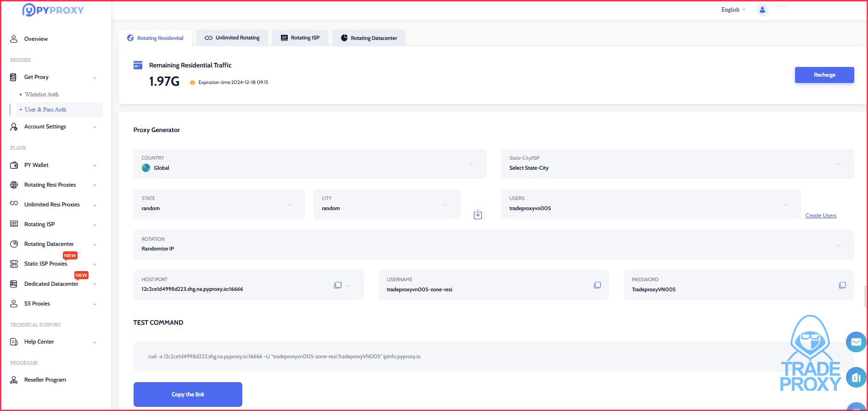Image resolution: width=868 pixels, height=411 pixels.
Task: Expand Dedicated Datacenter menu
Action: click(x=95, y=284)
